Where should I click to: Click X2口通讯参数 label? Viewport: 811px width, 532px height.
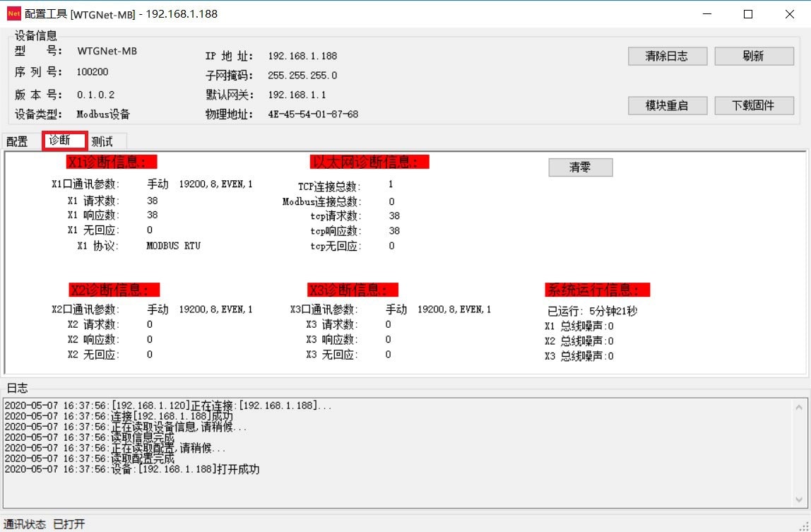[x=86, y=310]
